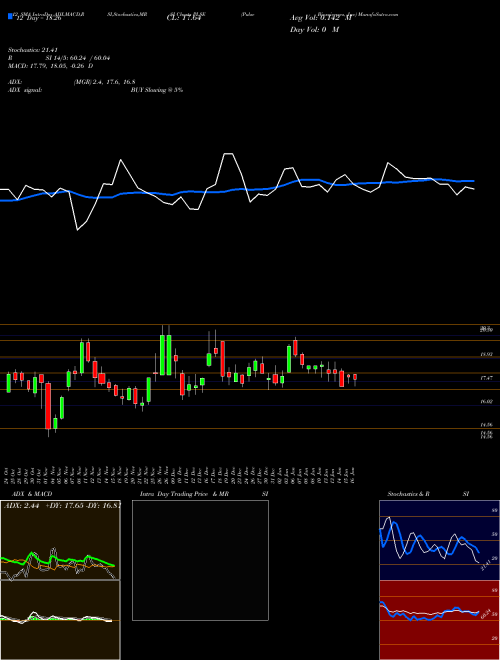Click the CL: 17.04 close price text

click(184, 19)
